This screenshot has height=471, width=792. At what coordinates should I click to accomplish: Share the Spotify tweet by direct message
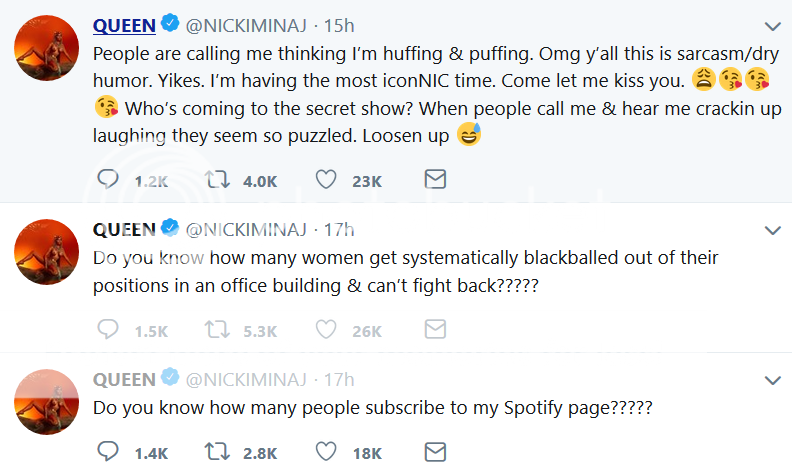click(x=435, y=452)
